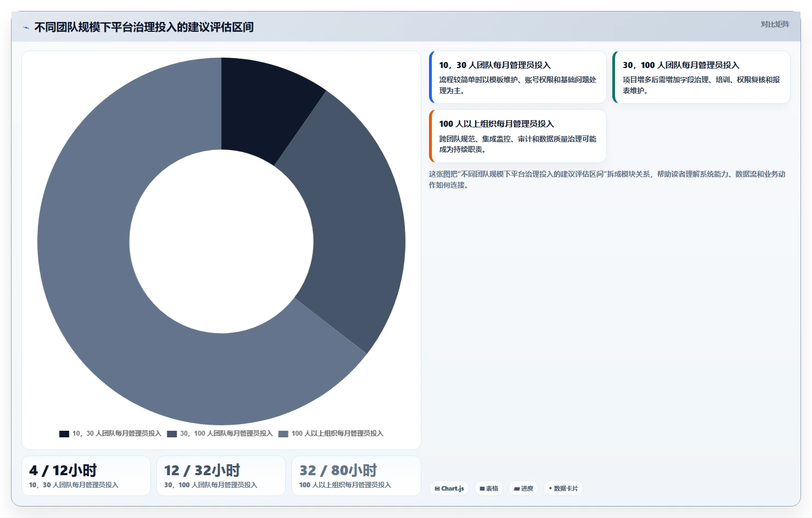This screenshot has width=812, height=518.
Task: Open the 30，100 人团队每月管理员投入 info card
Action: click(x=701, y=77)
